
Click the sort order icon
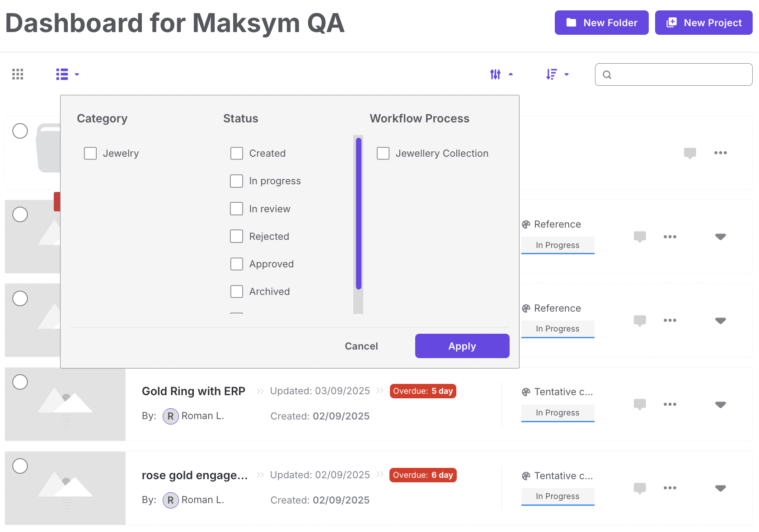552,74
